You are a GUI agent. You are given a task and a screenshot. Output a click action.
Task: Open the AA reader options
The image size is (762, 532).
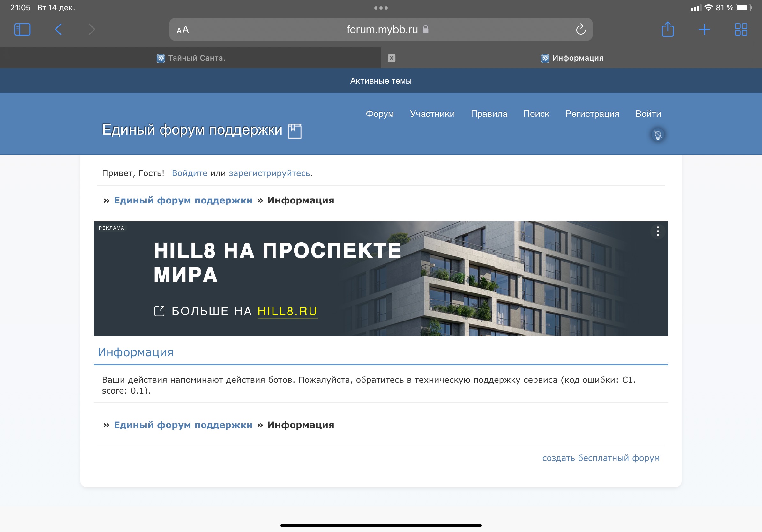coord(183,30)
